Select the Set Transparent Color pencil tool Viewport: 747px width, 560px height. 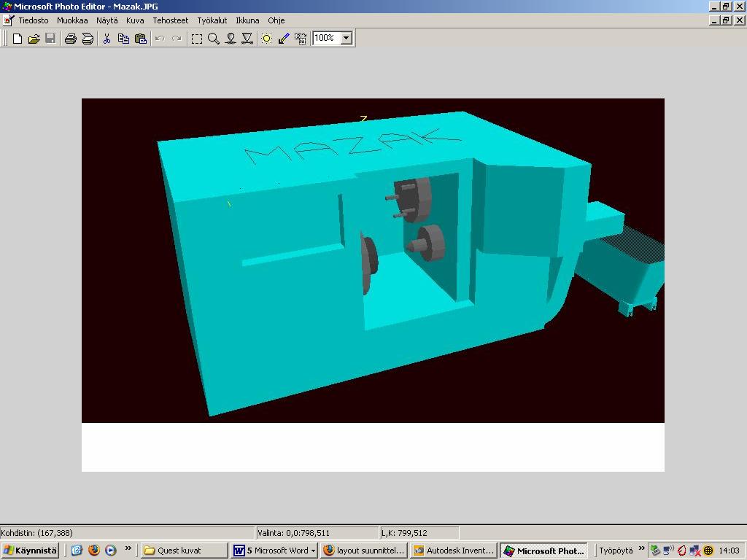pos(284,39)
